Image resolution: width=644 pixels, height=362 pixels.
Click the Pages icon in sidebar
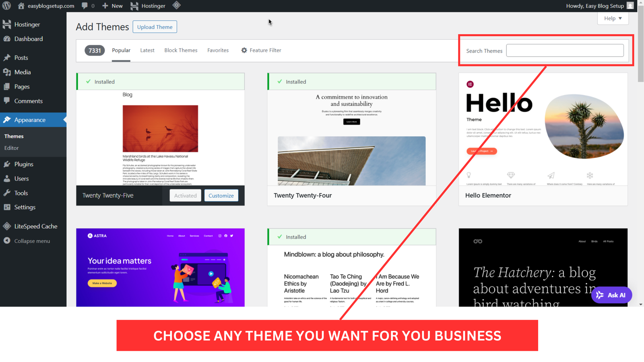(7, 86)
